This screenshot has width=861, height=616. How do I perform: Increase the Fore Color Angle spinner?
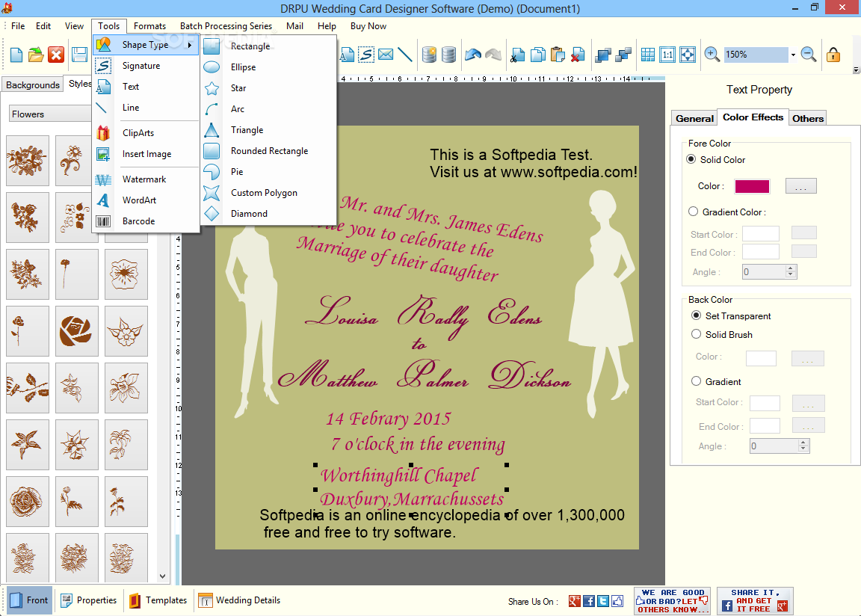pos(791,268)
